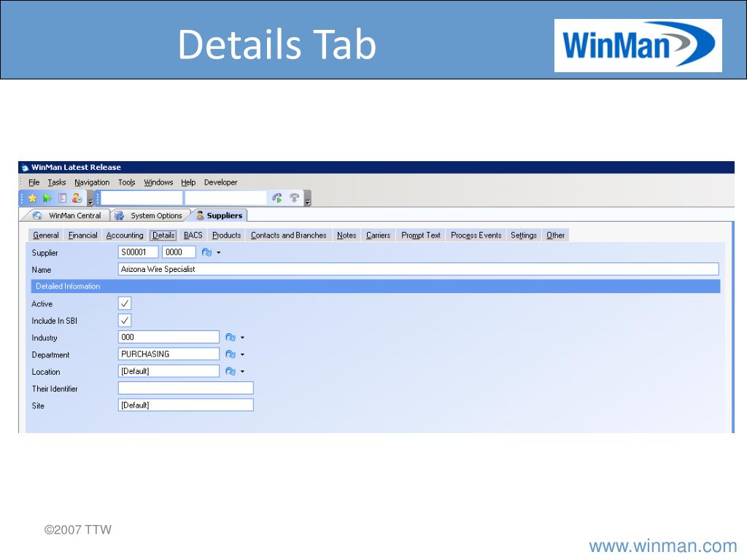Click the WinMan title bar app icon

point(25,168)
